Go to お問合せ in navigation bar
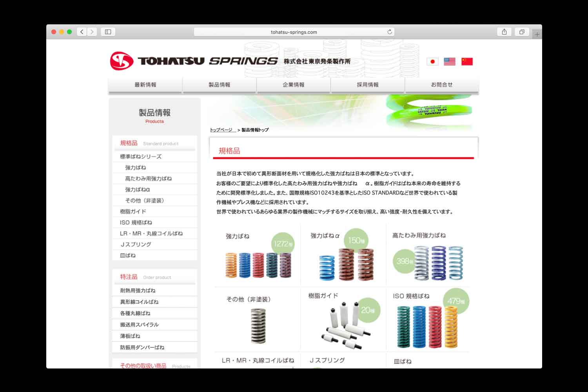The image size is (588, 392). 442,85
